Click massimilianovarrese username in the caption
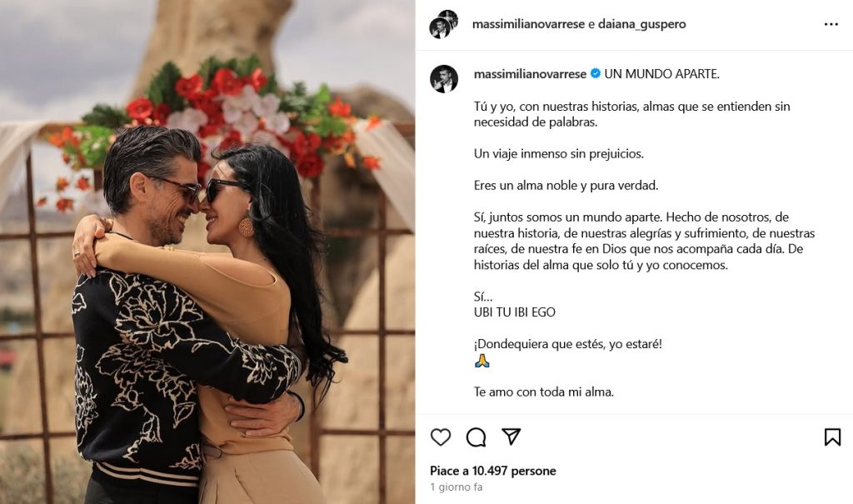This screenshot has width=853, height=504. (530, 74)
